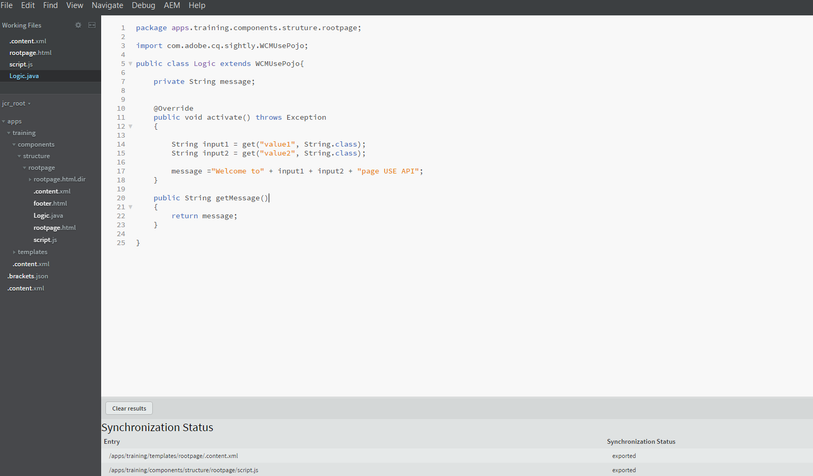This screenshot has width=813, height=476.
Task: Collapse the apps folder
Action: 4,121
